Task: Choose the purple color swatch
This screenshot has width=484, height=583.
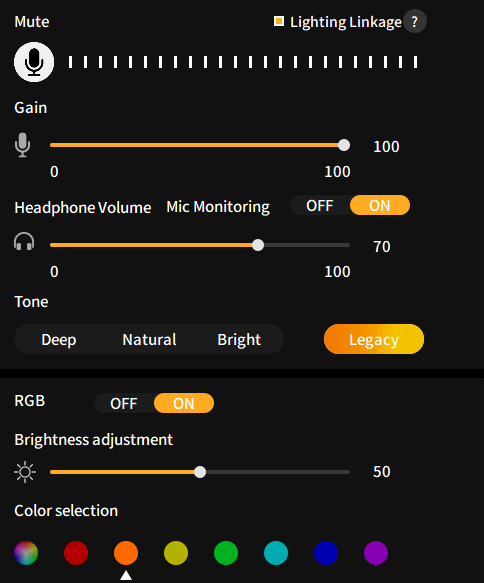Action: point(376,553)
